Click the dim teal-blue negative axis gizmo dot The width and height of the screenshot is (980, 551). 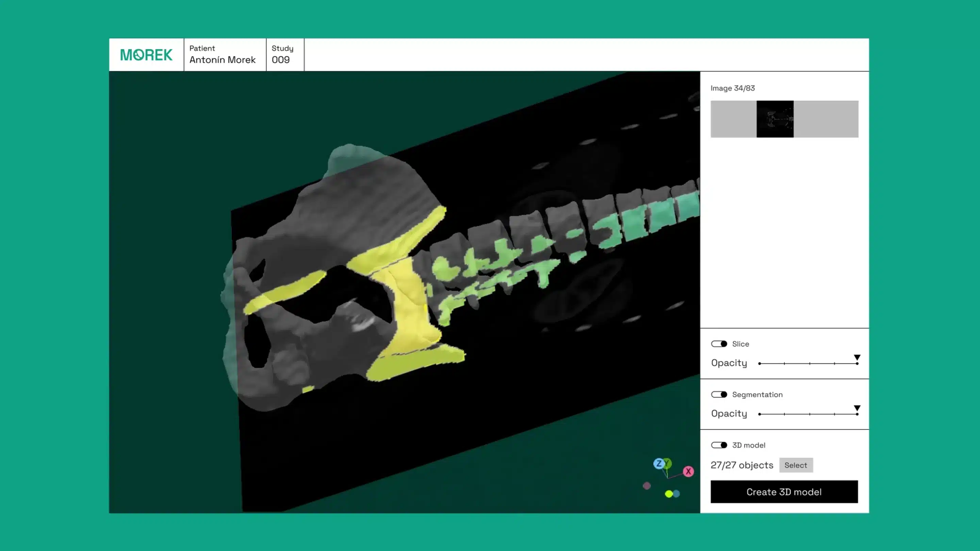point(676,494)
